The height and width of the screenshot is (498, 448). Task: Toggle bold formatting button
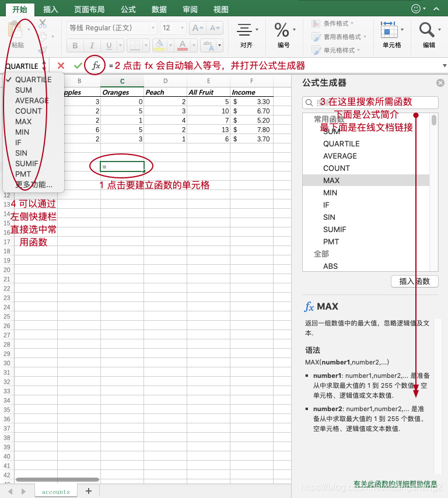75,45
